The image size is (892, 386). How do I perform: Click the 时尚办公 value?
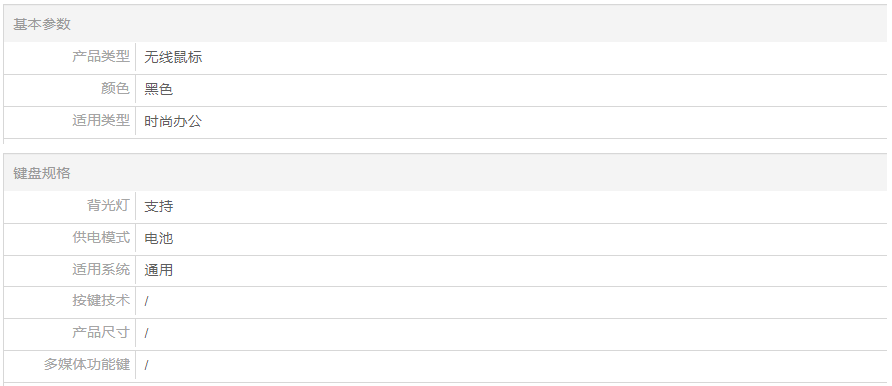coord(173,122)
